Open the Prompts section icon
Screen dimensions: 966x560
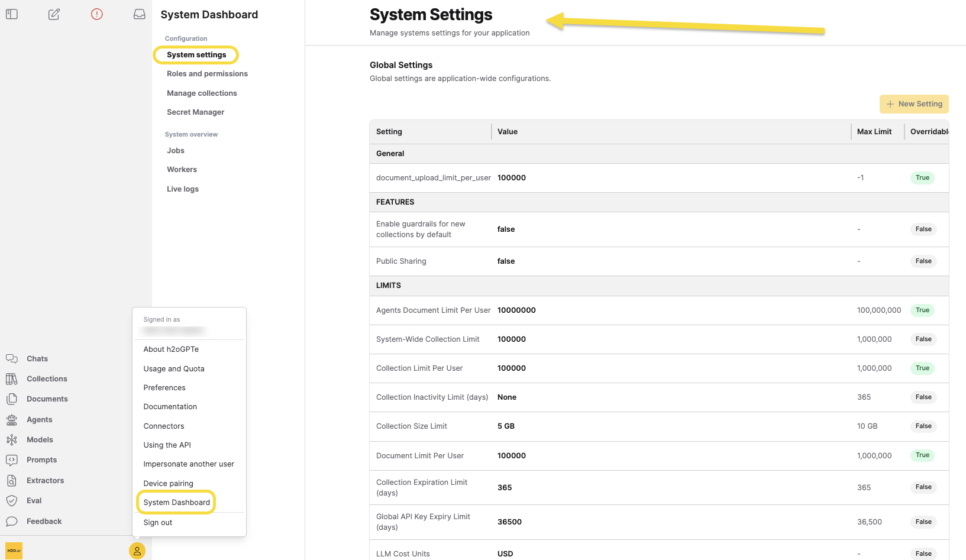click(12, 459)
